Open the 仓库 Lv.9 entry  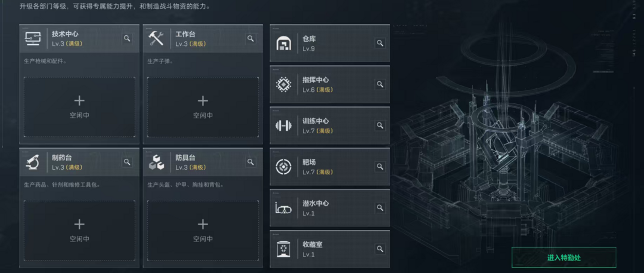(330, 43)
